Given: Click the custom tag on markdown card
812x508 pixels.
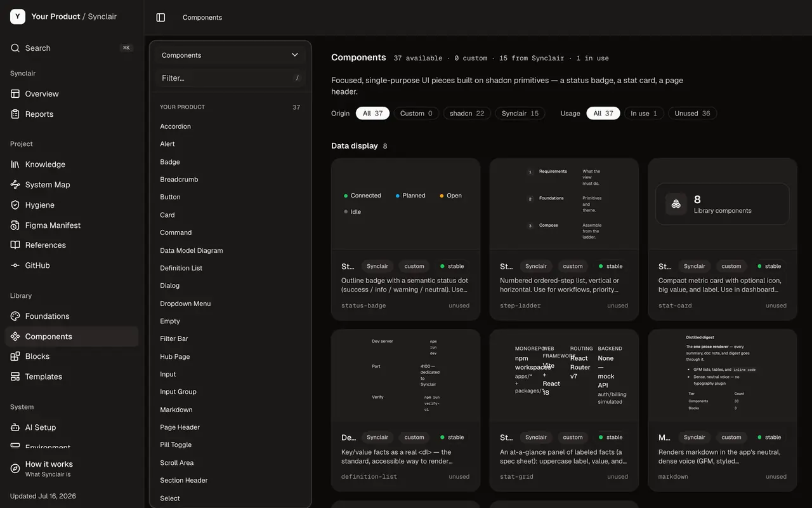Looking at the screenshot, I should pyautogui.click(x=731, y=437).
